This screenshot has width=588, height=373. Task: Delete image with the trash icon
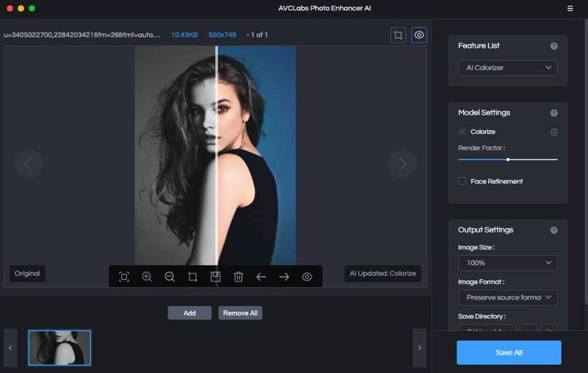tap(238, 277)
